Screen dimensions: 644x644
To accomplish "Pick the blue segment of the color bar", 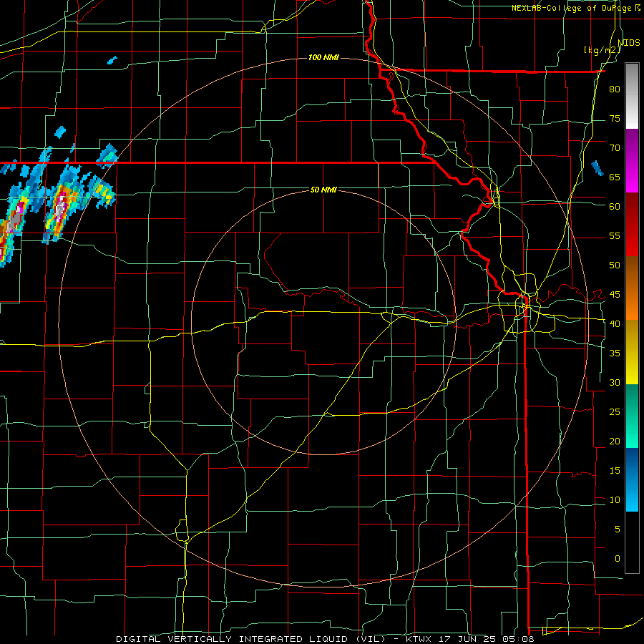I will [632, 479].
